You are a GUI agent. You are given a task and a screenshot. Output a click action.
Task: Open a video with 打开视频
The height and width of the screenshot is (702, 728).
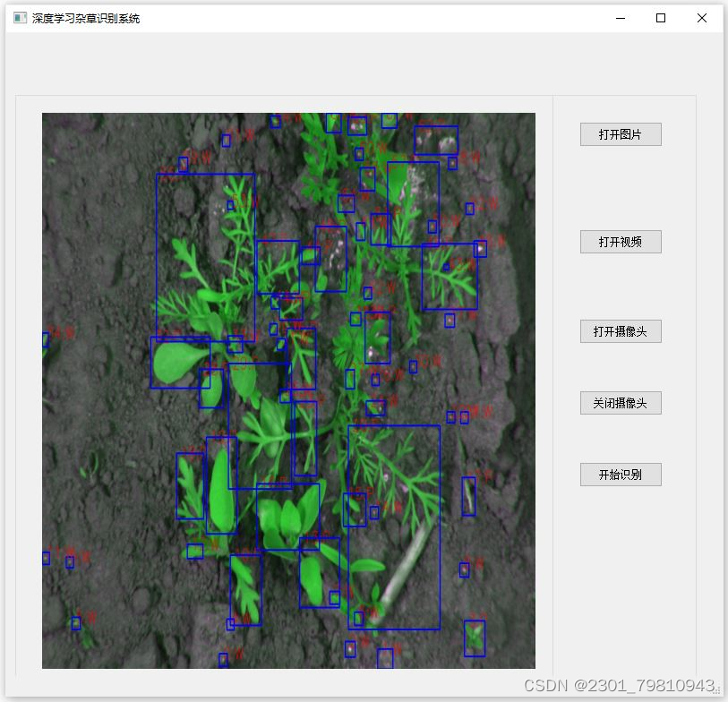click(x=621, y=242)
